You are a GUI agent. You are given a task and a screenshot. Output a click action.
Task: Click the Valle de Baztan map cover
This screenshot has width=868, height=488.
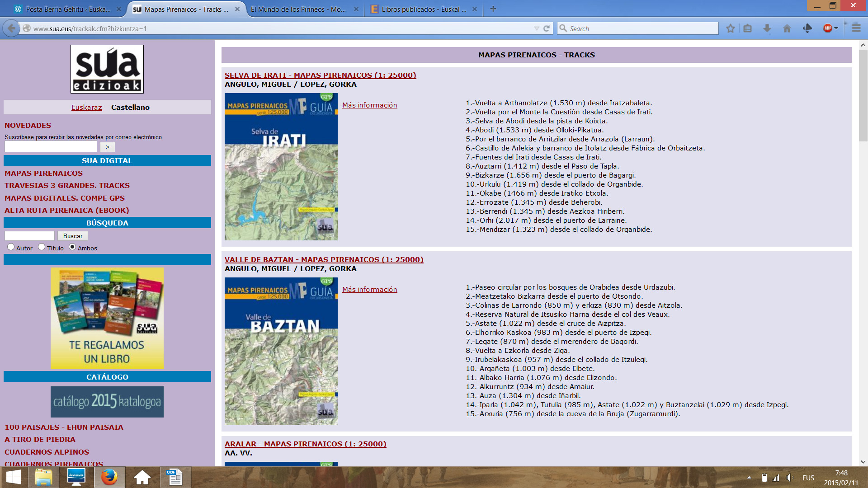pos(281,351)
